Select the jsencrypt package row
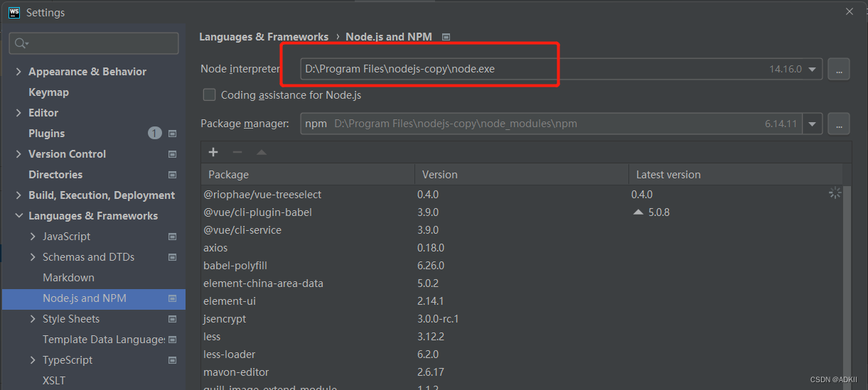 (522, 319)
